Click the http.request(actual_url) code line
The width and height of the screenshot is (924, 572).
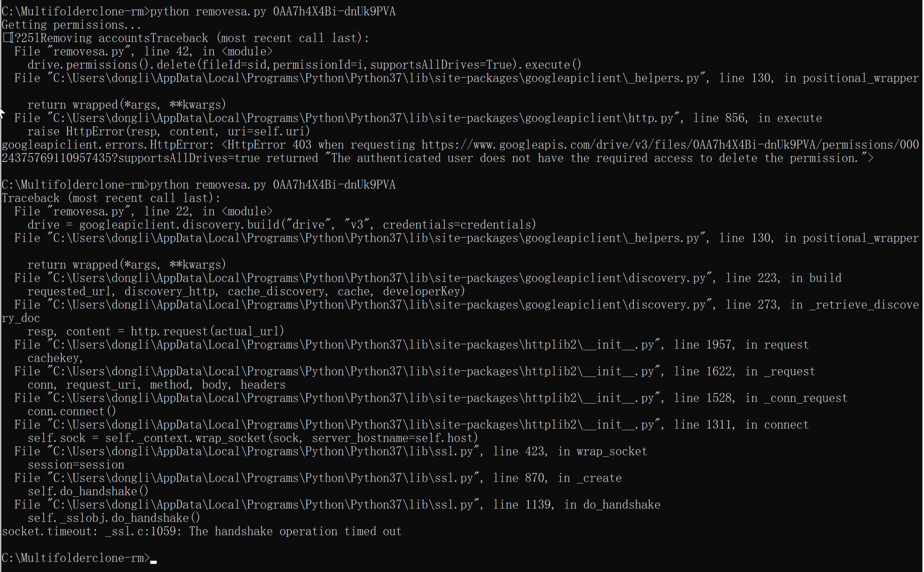pyautogui.click(x=155, y=332)
